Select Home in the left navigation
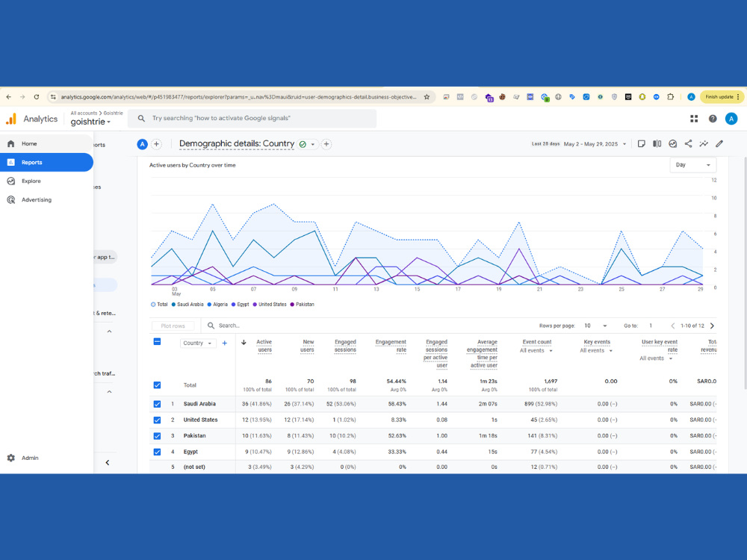 pyautogui.click(x=46, y=143)
